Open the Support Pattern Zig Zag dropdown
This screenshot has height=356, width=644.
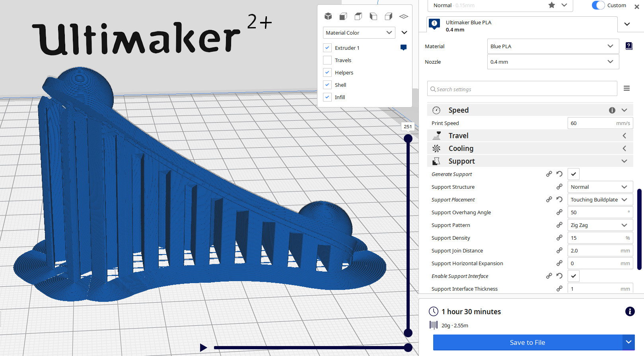click(x=600, y=225)
